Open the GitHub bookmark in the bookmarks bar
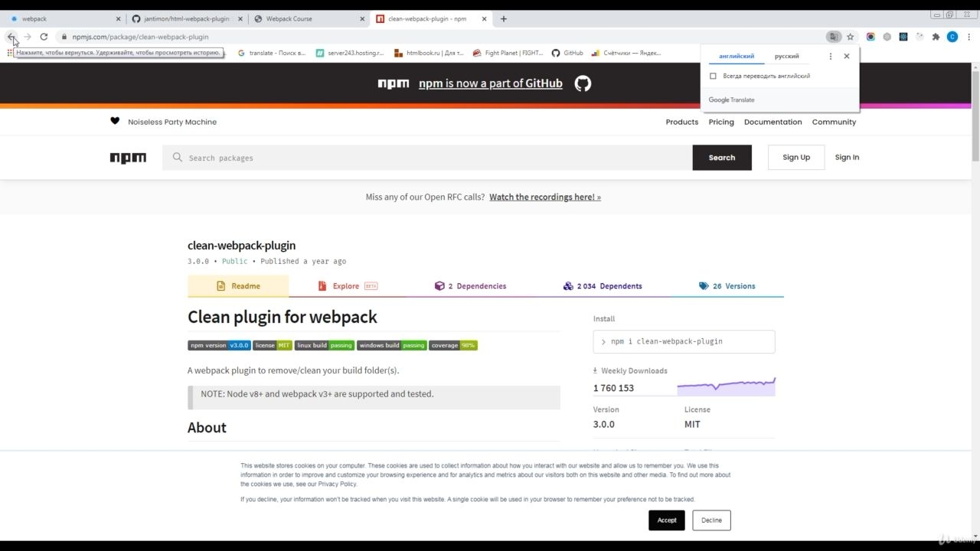980x551 pixels. coord(568,53)
